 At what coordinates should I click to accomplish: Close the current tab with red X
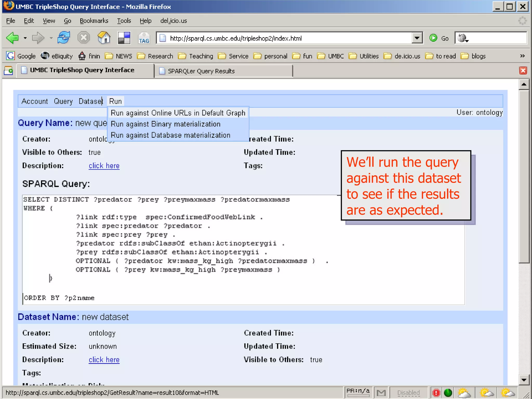(x=523, y=70)
